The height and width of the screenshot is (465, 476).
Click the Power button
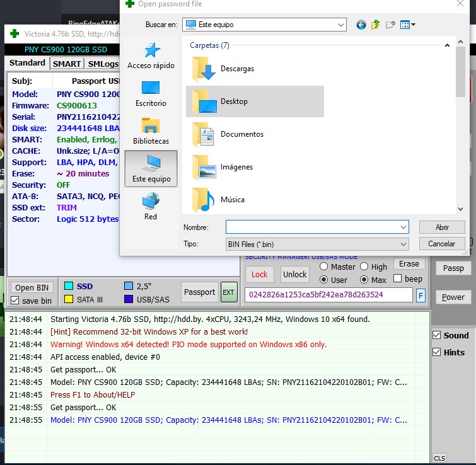[453, 297]
